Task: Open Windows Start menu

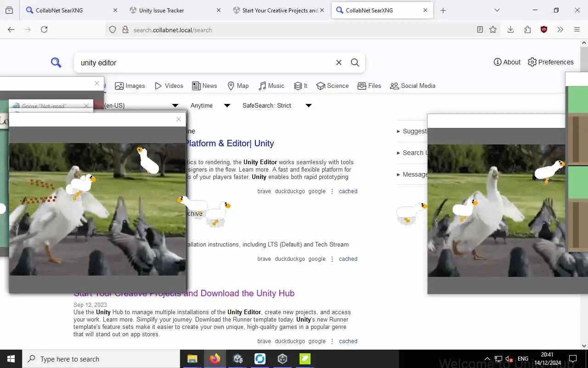Action: [x=11, y=359]
